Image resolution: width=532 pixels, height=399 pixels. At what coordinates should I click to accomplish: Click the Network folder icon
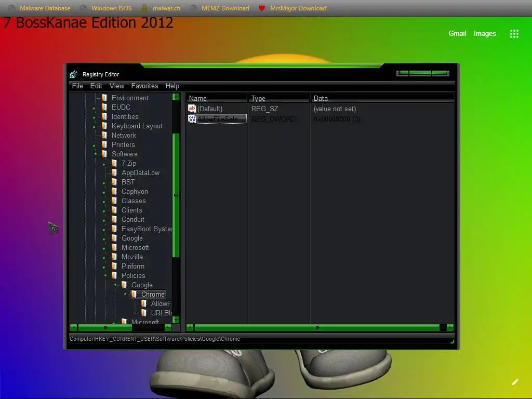point(104,135)
